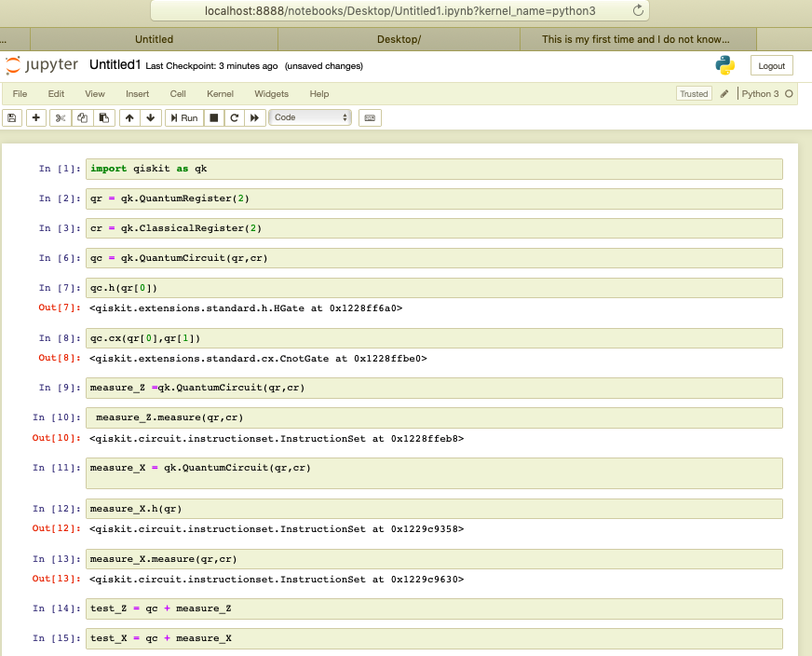
Task: Click cell 'qc = qk.QuantumCircuit(qr,cr)'
Action: pyautogui.click(x=434, y=258)
